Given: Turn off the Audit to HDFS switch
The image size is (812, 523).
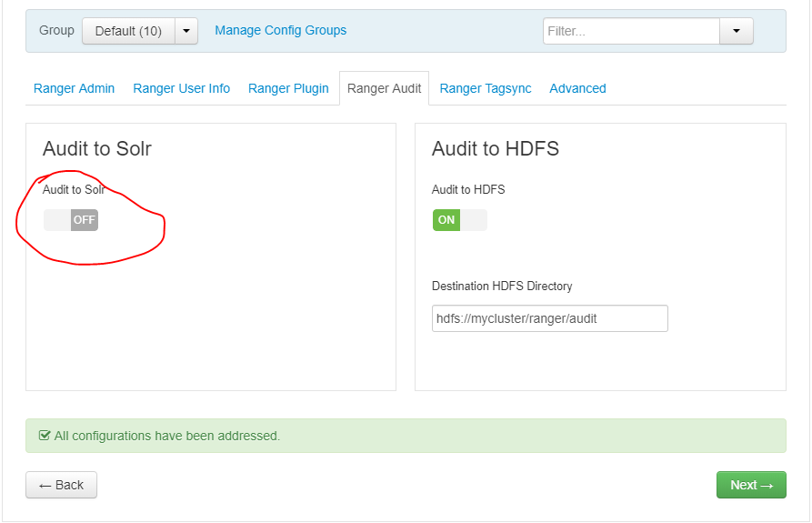Looking at the screenshot, I should point(460,220).
